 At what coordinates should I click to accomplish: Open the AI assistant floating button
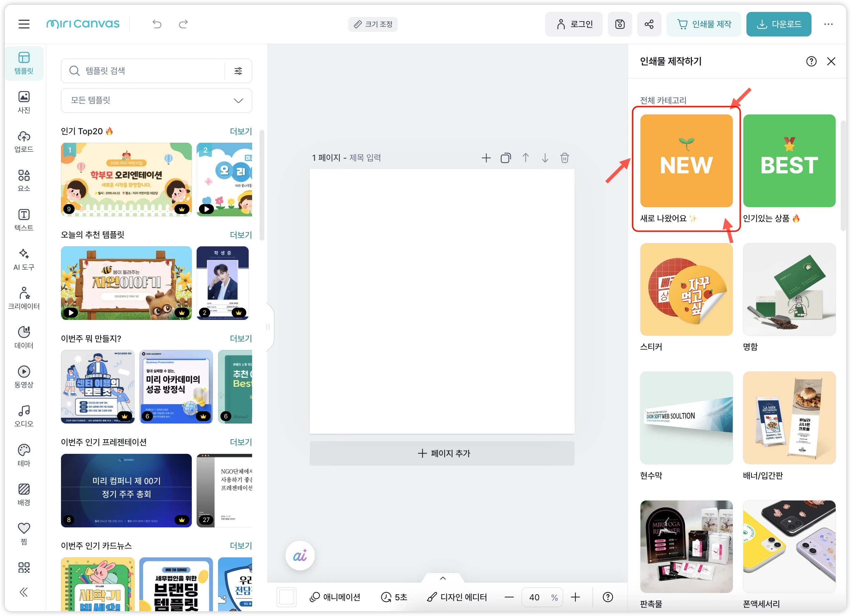tap(300, 555)
